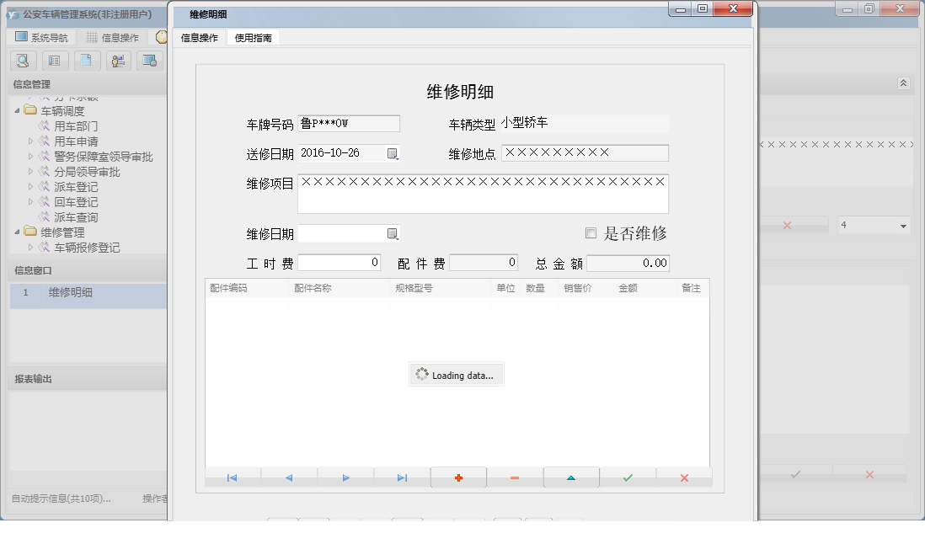Confirm grid edits with the green check icon

coord(628,477)
